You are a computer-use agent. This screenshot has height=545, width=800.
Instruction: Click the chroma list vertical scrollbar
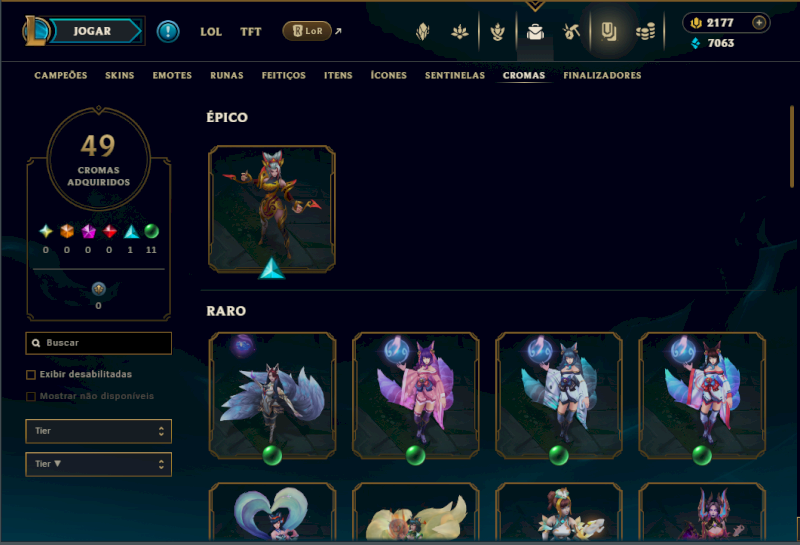pos(791,146)
